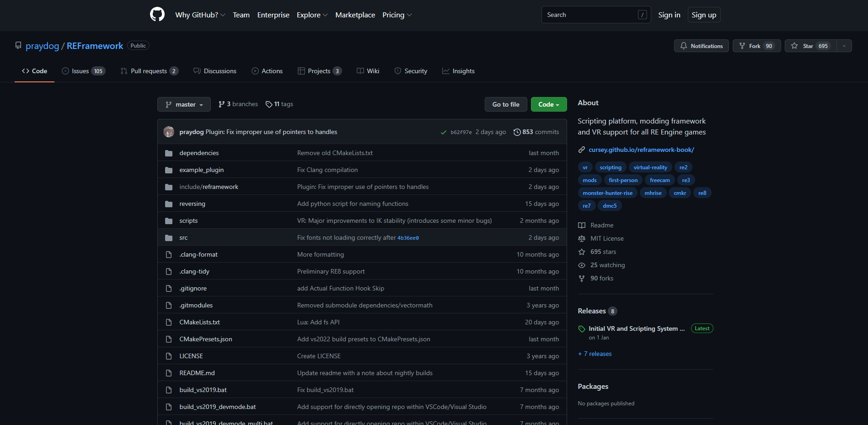Click the virtual-reality topic tag
The width and height of the screenshot is (868, 425).
(650, 167)
